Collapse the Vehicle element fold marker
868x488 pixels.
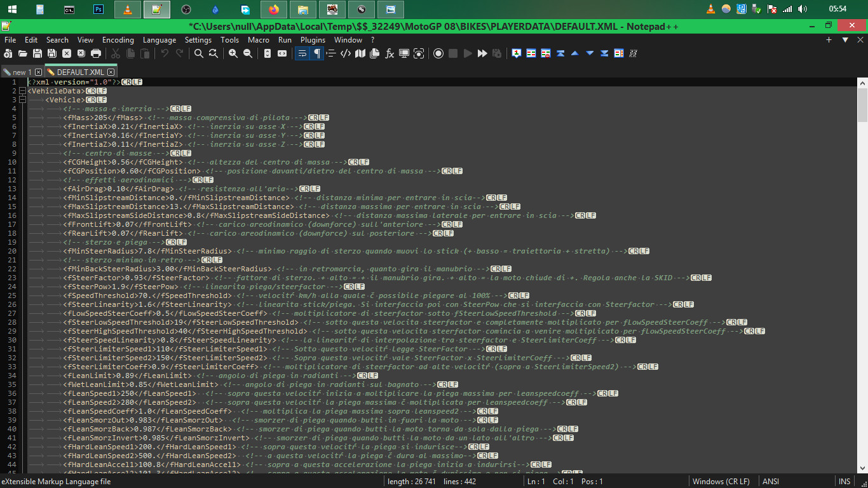pos(21,99)
